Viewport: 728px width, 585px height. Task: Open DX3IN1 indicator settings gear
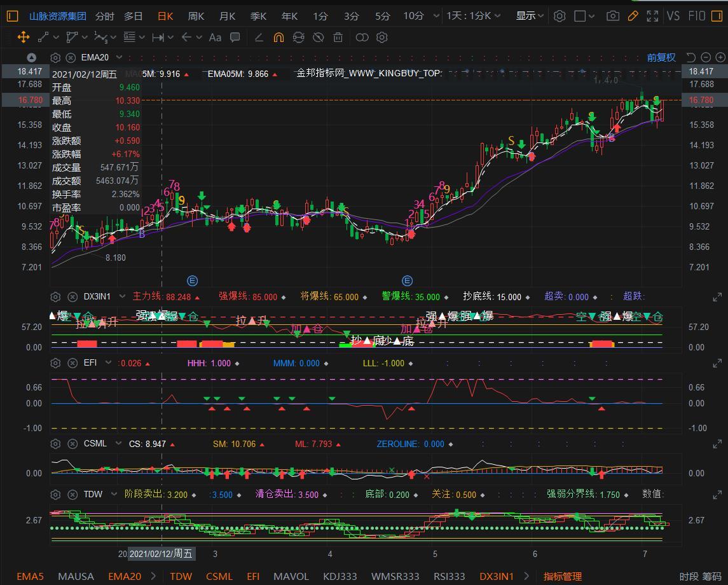pos(55,297)
